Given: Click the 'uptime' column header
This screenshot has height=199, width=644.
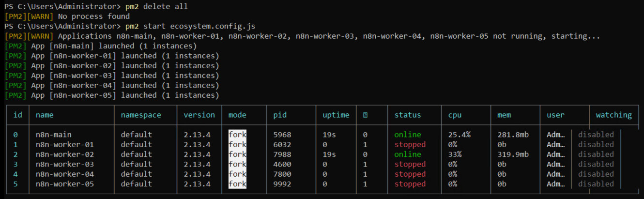Looking at the screenshot, I should click(x=336, y=115).
